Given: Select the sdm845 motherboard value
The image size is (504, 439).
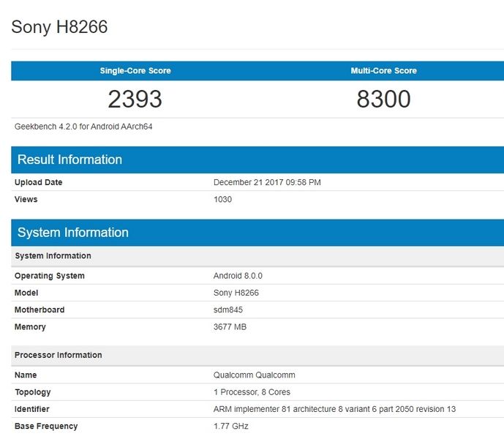Looking at the screenshot, I should tap(228, 310).
